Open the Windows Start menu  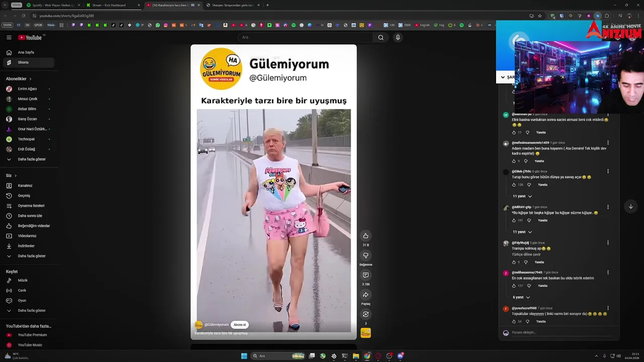[x=244, y=356]
